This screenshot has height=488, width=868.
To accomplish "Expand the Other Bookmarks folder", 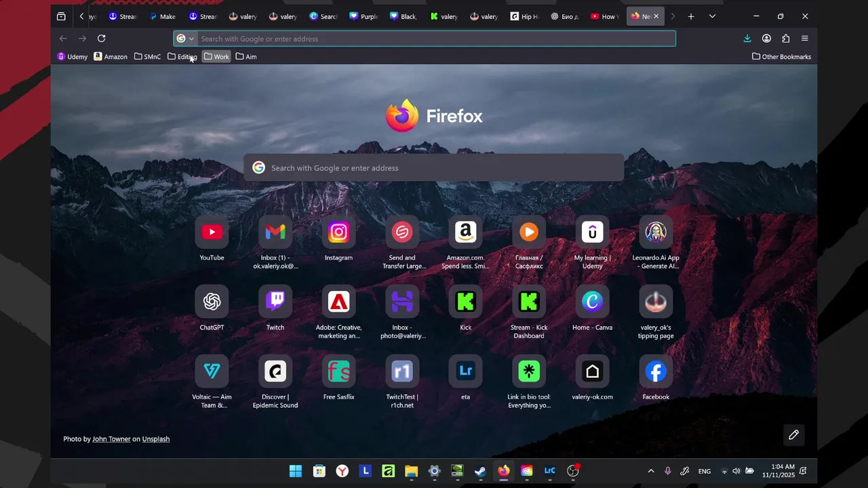I will (x=782, y=57).
